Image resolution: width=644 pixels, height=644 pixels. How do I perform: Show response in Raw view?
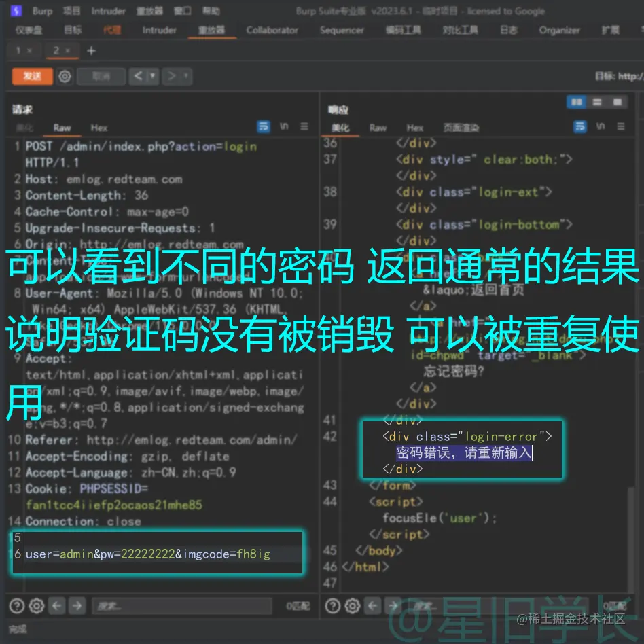point(378,128)
